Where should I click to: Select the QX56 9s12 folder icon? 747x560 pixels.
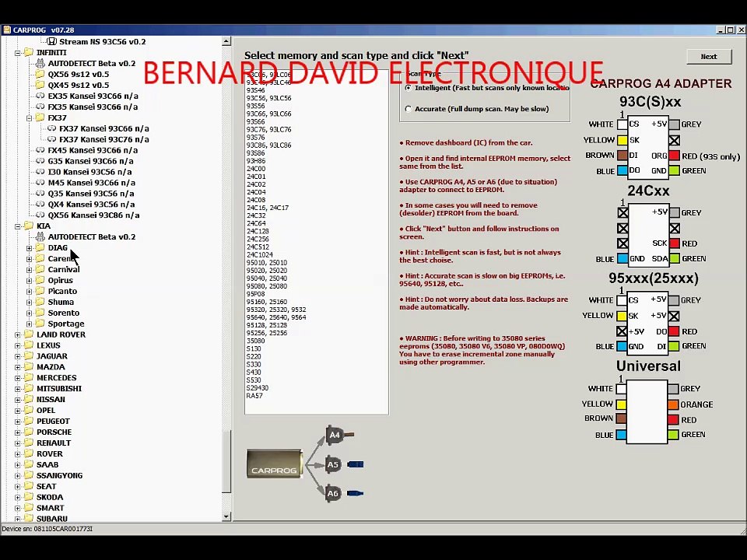pos(40,75)
